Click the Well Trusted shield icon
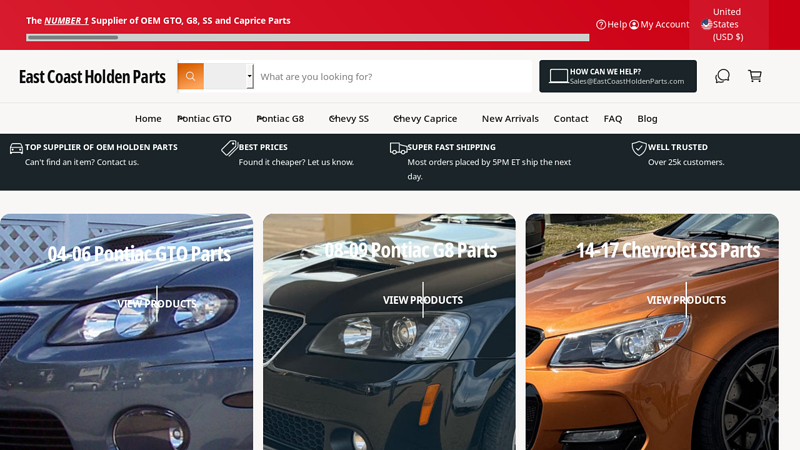 tap(639, 148)
